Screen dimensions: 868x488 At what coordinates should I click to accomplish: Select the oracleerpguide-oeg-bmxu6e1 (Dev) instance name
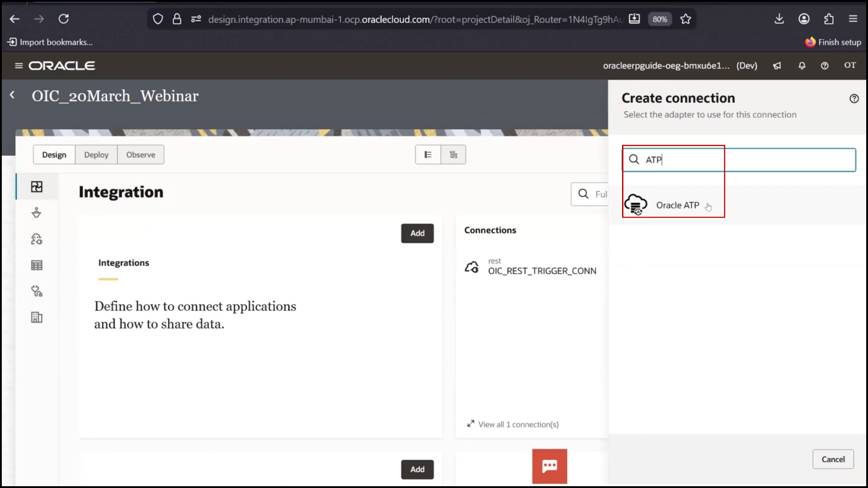click(680, 66)
